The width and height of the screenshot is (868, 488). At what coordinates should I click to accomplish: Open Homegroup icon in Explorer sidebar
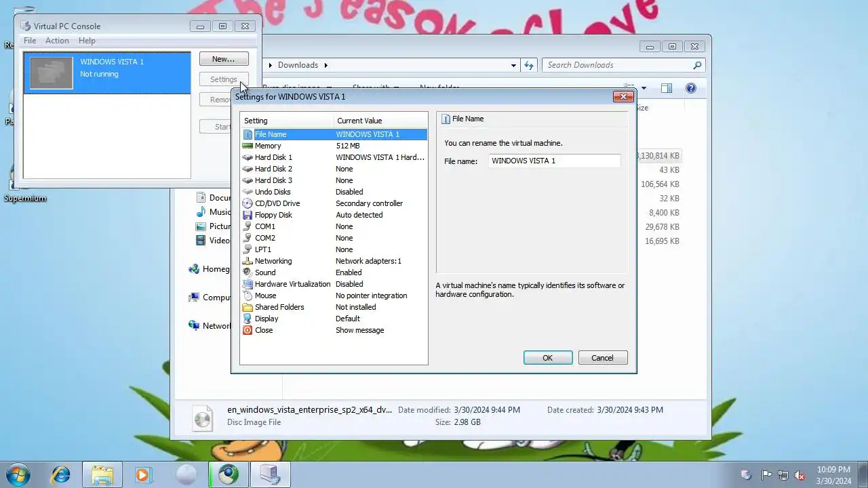[194, 269]
